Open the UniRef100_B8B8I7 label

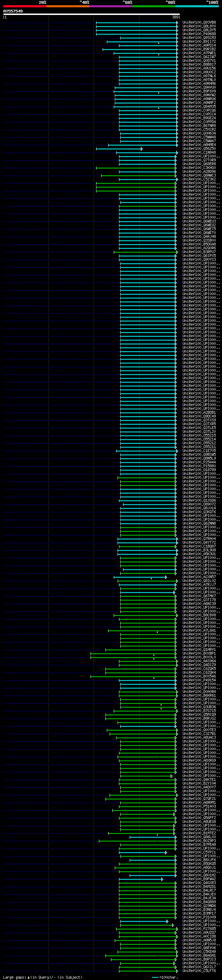[x=199, y=64]
